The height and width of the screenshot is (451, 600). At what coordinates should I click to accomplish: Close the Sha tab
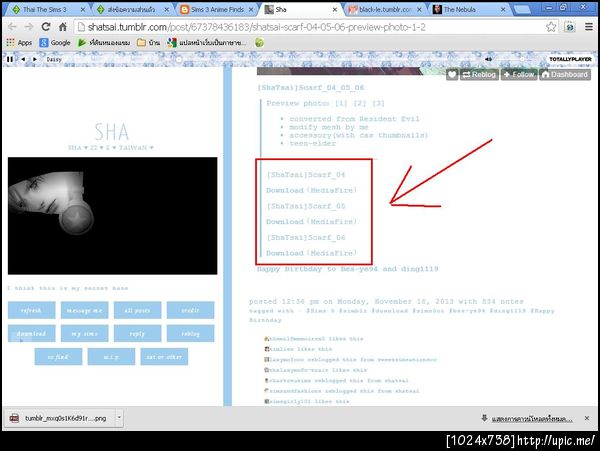click(335, 10)
